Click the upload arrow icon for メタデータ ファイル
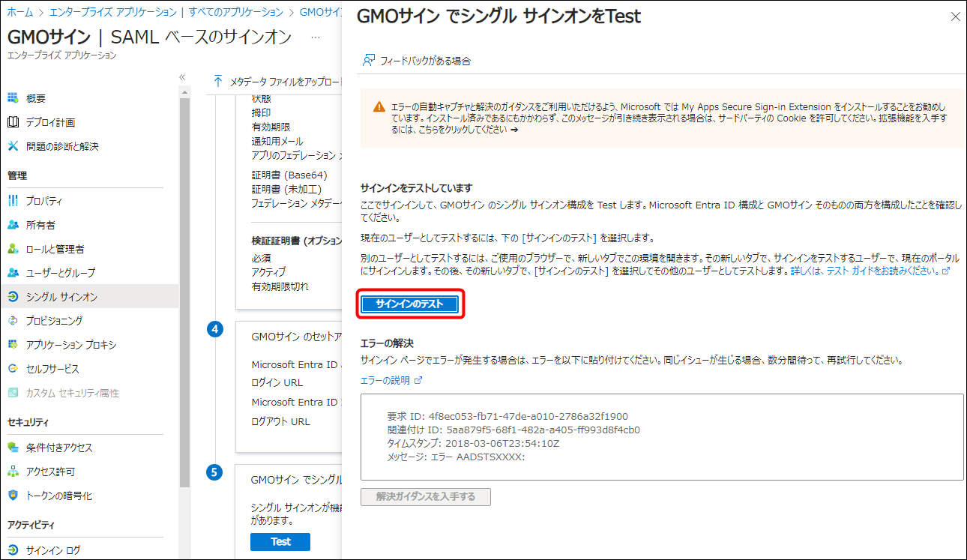This screenshot has width=967, height=560. (x=218, y=81)
